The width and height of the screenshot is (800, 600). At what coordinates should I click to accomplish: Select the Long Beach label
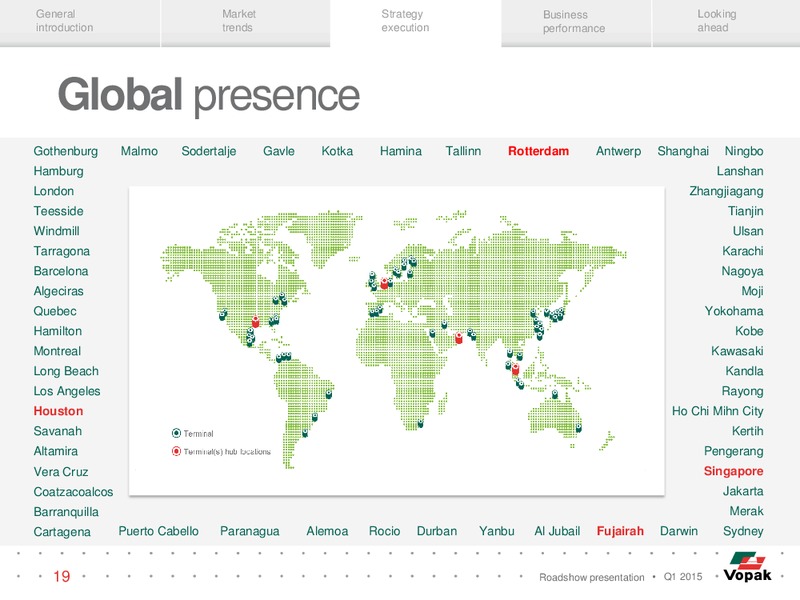pos(66,371)
